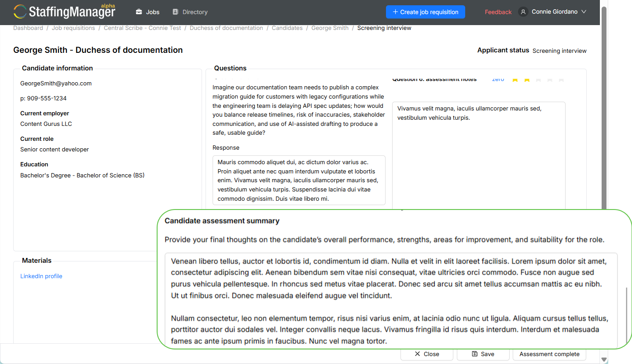The image size is (632, 364).
Task: Mark the Assessment complete
Action: pos(550,354)
